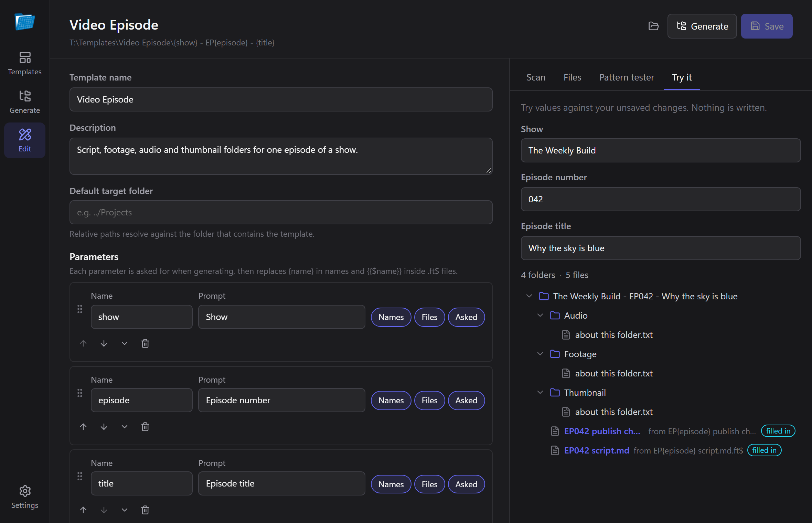Screen dimensions: 812x523
Task: Delete the episode parameter
Action: 145,427
